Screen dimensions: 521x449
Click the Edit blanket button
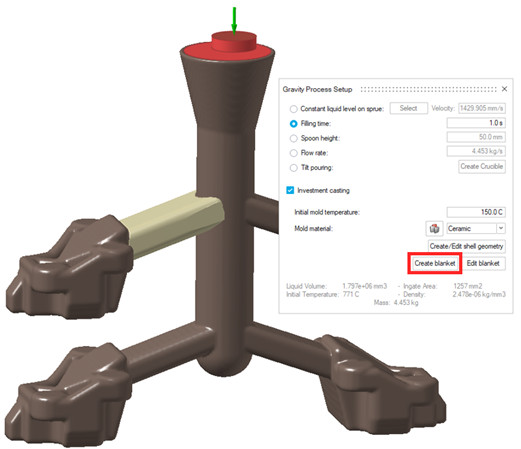[x=483, y=263]
